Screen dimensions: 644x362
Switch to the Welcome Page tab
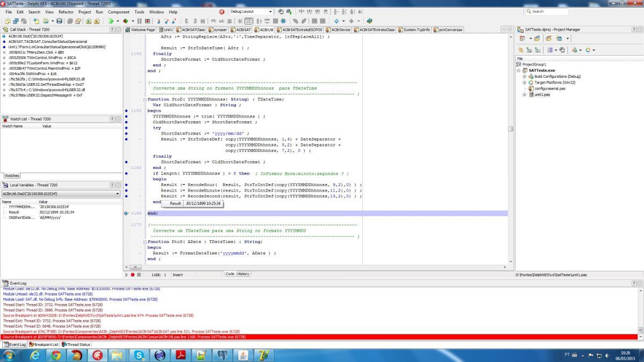click(x=141, y=29)
